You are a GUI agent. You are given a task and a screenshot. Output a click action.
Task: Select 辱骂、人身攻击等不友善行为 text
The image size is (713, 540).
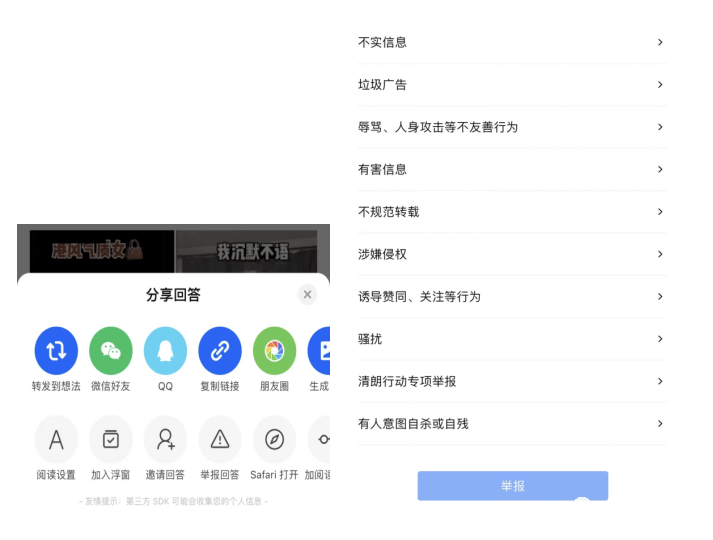[438, 127]
